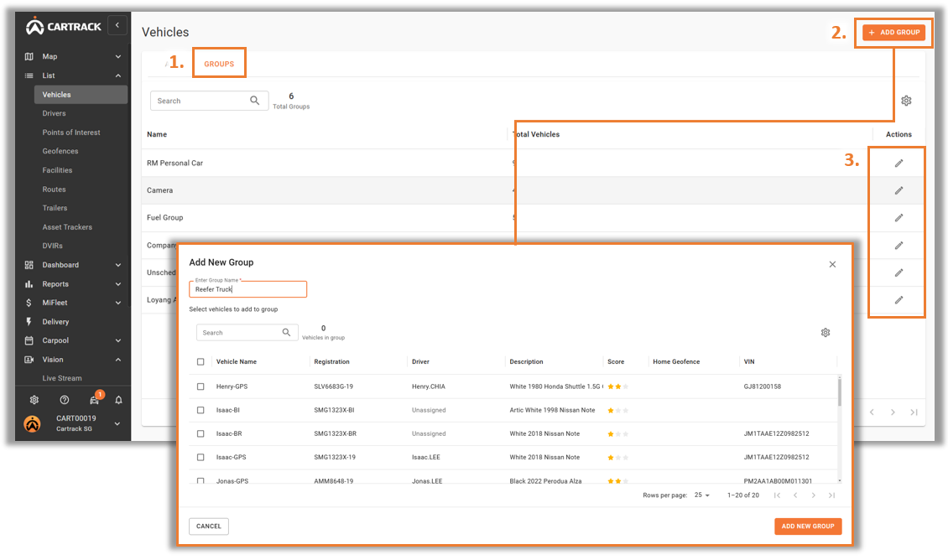This screenshot has width=948, height=560.
Task: Click the Map icon in the sidebar
Action: pyautogui.click(x=29, y=56)
